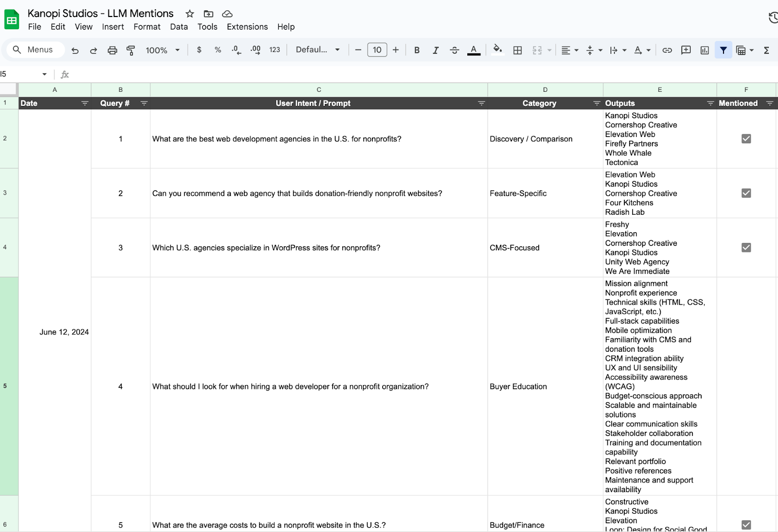Click the redo arrow
This screenshot has height=532, width=778.
(93, 50)
